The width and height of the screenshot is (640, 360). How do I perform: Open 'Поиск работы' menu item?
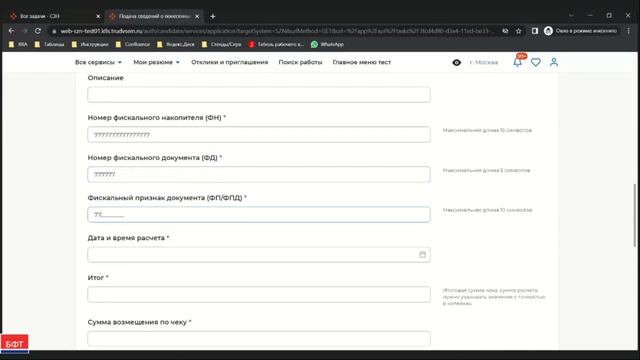pyautogui.click(x=300, y=62)
